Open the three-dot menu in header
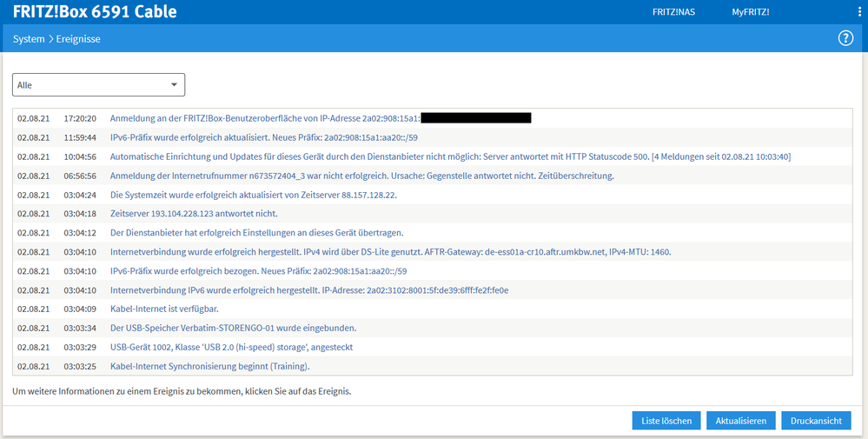The image size is (868, 439). [x=859, y=11]
